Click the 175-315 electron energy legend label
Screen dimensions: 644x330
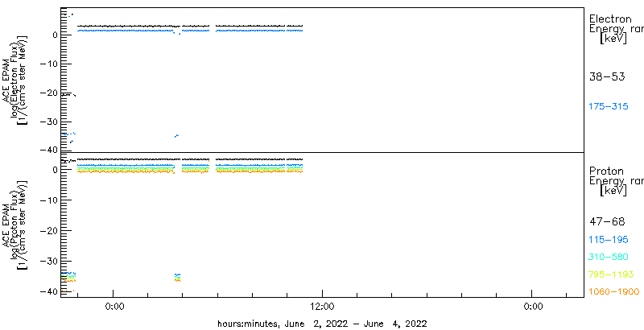609,107
